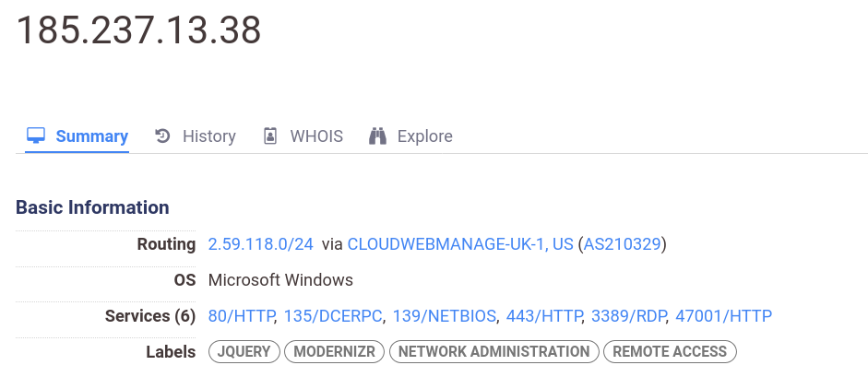Open routing prefix 2.59.118.0/24 link
Screen dimensions: 868x377
261,244
